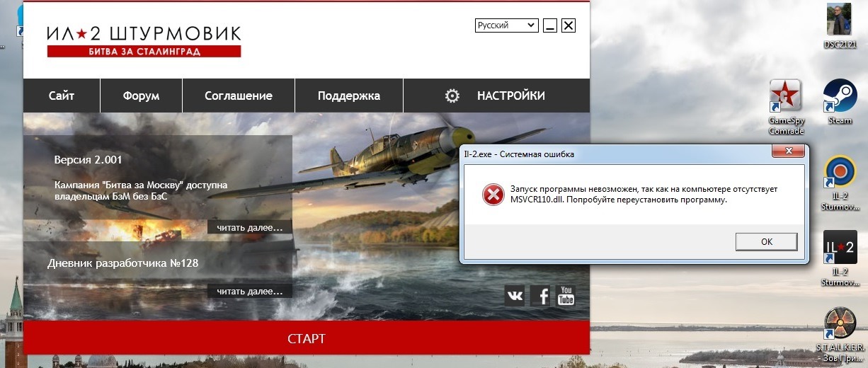Click the Версия 2.001 news heading
868x368 pixels.
point(88,160)
